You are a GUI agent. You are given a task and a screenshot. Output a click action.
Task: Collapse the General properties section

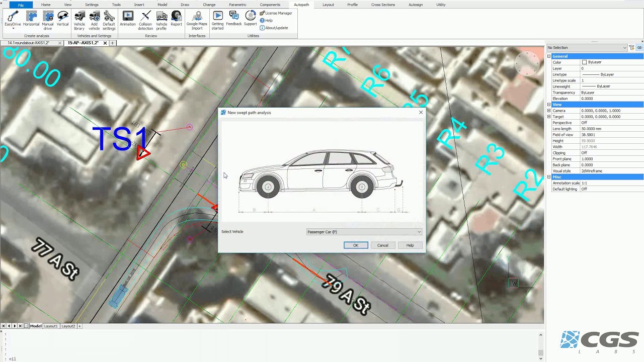tap(549, 56)
